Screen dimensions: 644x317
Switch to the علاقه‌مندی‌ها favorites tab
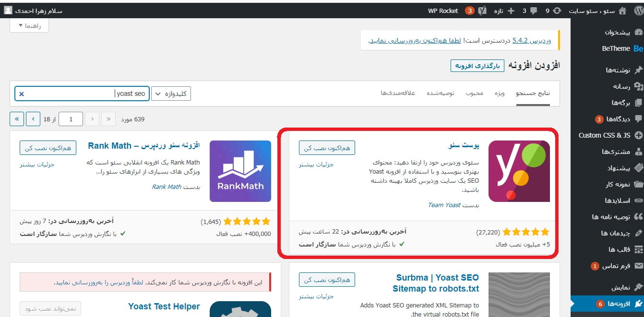(x=398, y=93)
